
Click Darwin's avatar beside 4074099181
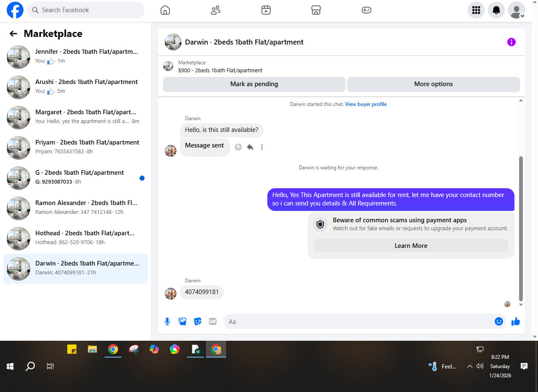[171, 294]
